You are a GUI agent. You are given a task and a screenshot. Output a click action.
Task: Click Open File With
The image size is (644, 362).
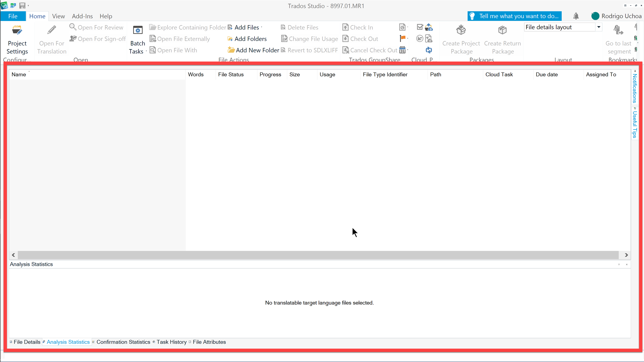[173, 50]
